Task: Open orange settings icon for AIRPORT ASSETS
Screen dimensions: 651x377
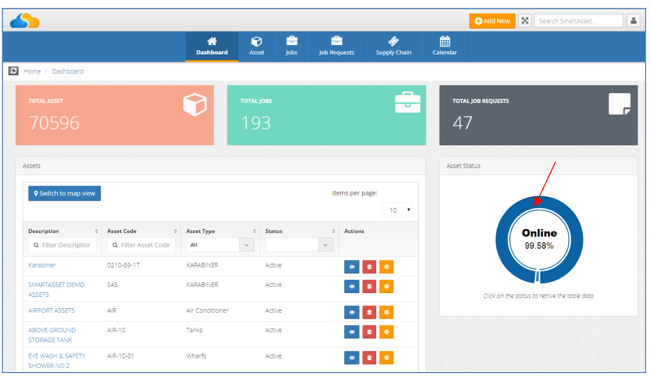Action: [x=386, y=312]
